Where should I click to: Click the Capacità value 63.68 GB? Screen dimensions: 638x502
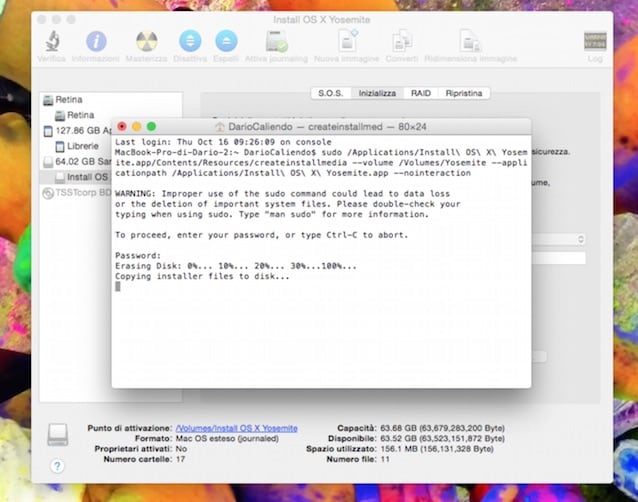442,428
